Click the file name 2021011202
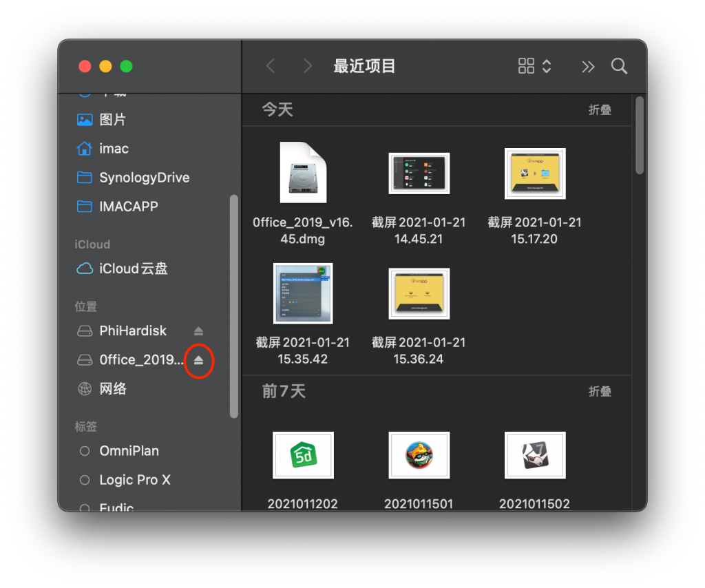Screen dimensions: 705x588 [303, 504]
